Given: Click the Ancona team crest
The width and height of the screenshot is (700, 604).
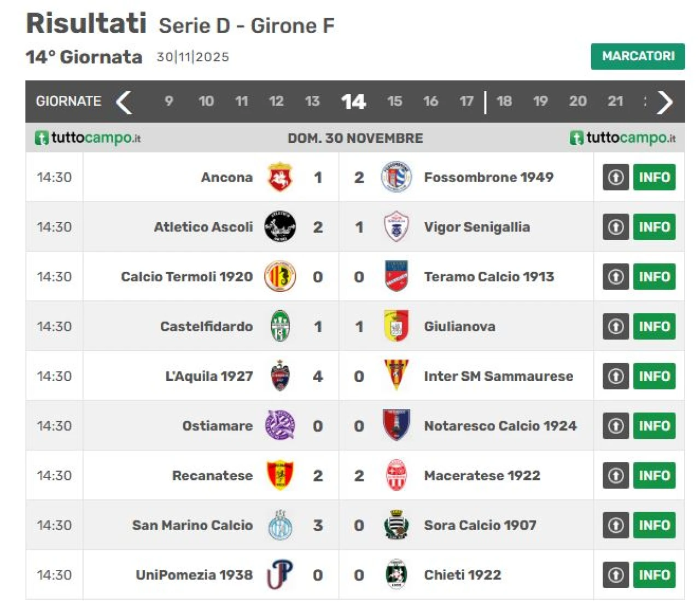Looking at the screenshot, I should tap(280, 177).
